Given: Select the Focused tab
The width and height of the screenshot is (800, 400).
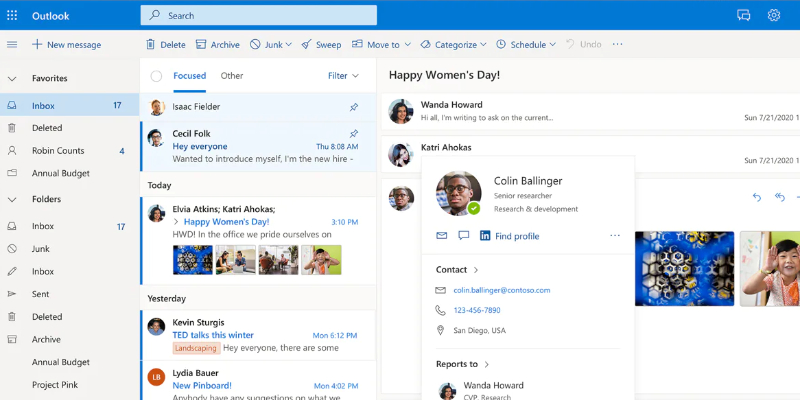Looking at the screenshot, I should [x=189, y=76].
